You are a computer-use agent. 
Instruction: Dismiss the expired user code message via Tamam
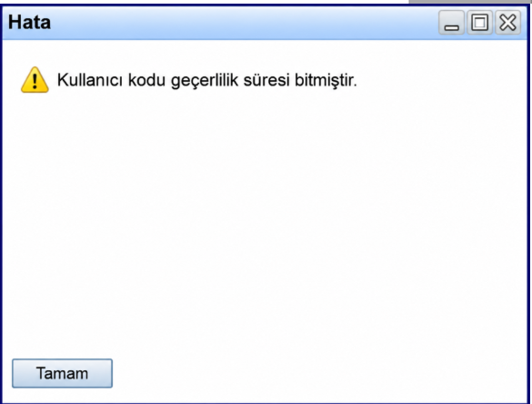coord(62,373)
